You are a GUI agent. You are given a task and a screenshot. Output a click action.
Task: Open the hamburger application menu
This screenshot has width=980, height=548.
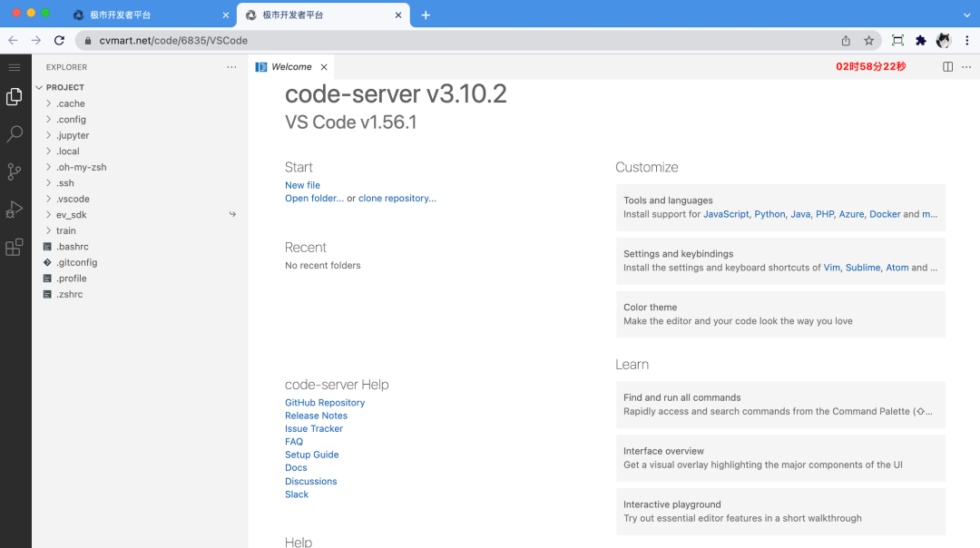[15, 67]
